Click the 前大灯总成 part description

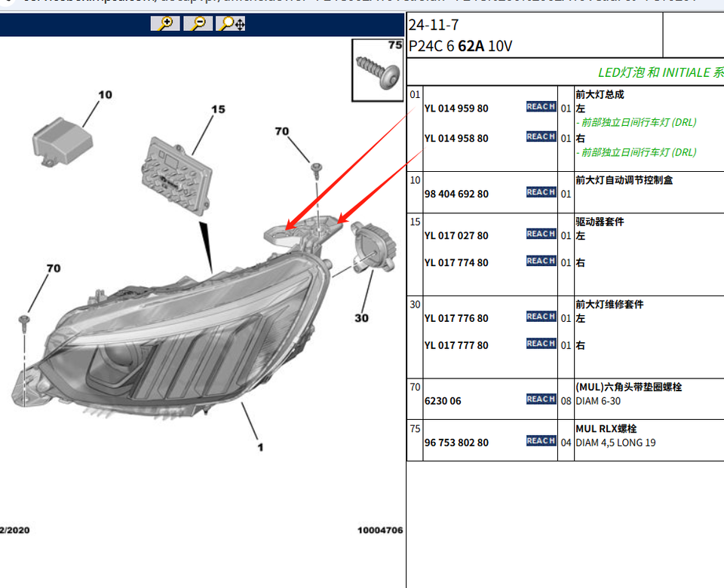(600, 95)
